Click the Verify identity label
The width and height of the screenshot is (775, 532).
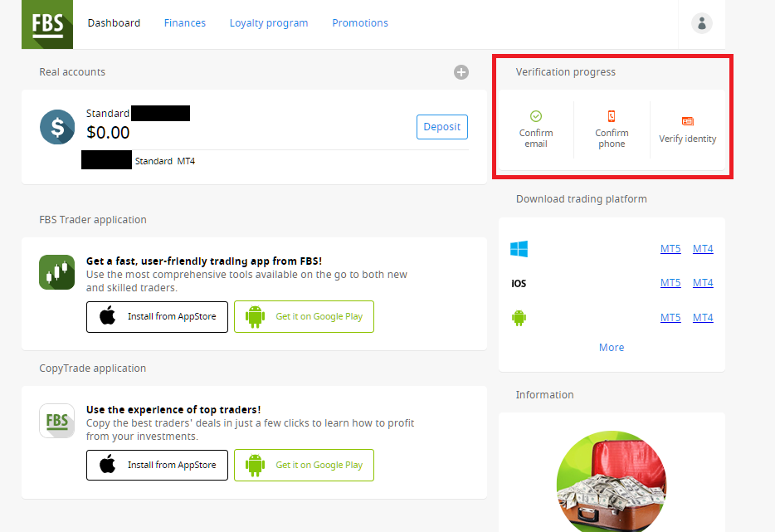(x=688, y=139)
